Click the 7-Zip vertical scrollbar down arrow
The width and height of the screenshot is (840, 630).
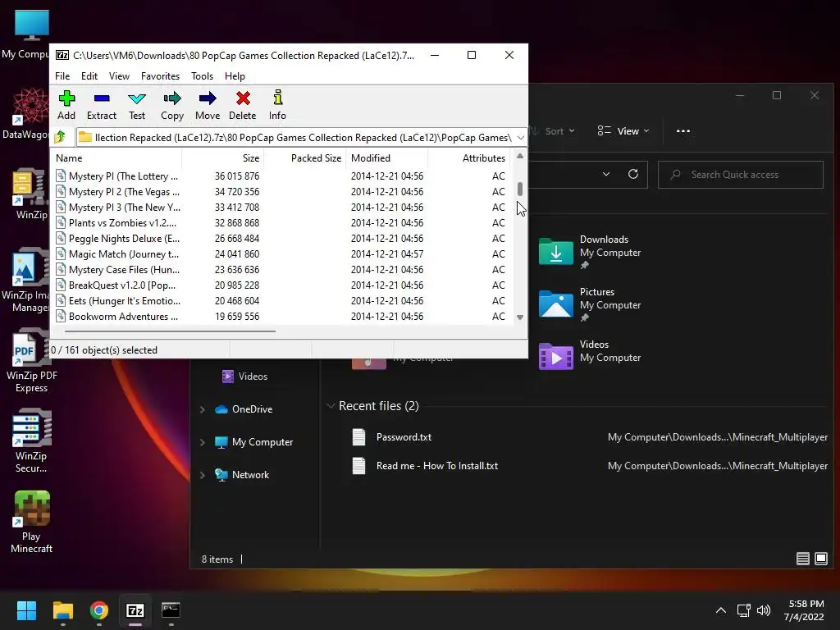519,317
